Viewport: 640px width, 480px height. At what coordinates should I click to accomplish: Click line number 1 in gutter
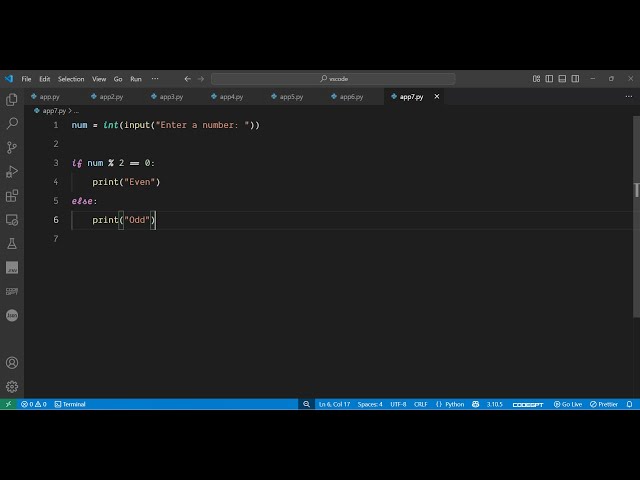(x=56, y=125)
